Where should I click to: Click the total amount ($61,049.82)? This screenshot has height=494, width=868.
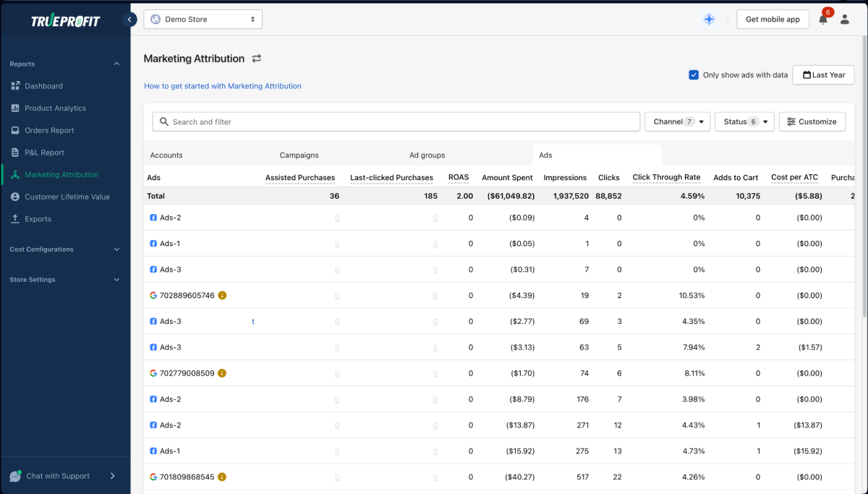(x=511, y=196)
